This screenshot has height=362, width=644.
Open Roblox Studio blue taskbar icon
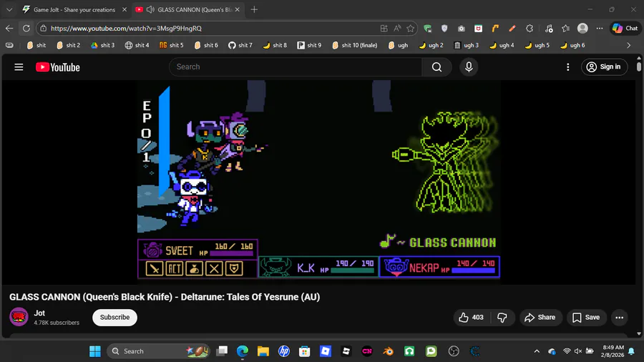click(x=326, y=351)
